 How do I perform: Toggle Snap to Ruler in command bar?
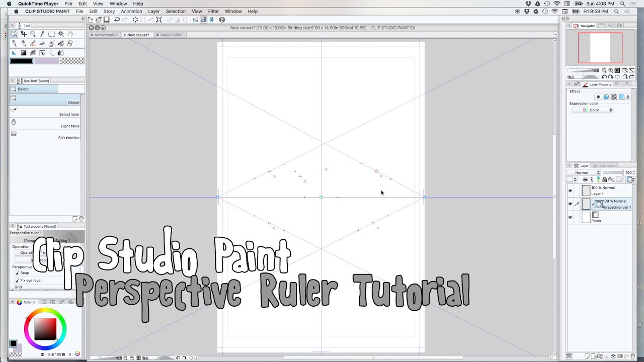[196, 20]
